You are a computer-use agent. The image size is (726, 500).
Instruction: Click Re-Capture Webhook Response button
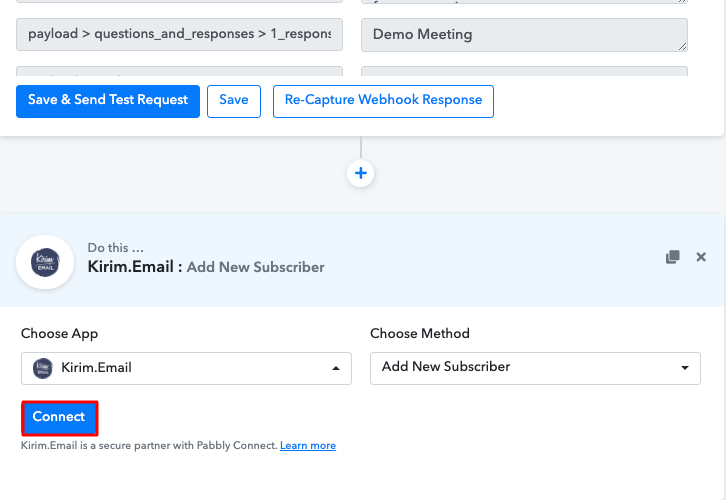pos(383,101)
